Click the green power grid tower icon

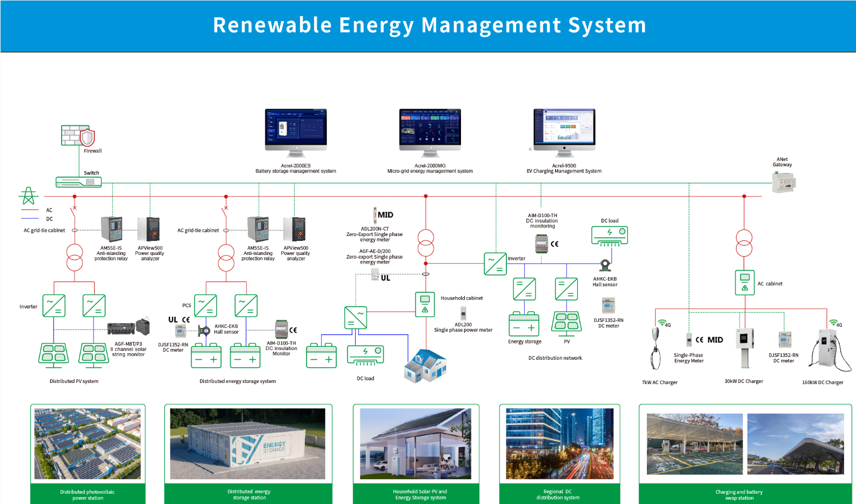tap(29, 196)
